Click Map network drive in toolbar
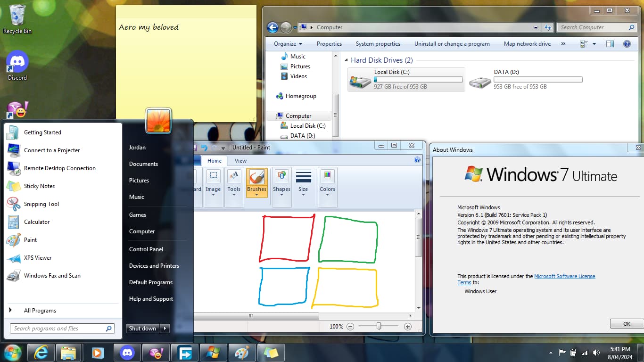The image size is (644, 362). tap(527, 44)
